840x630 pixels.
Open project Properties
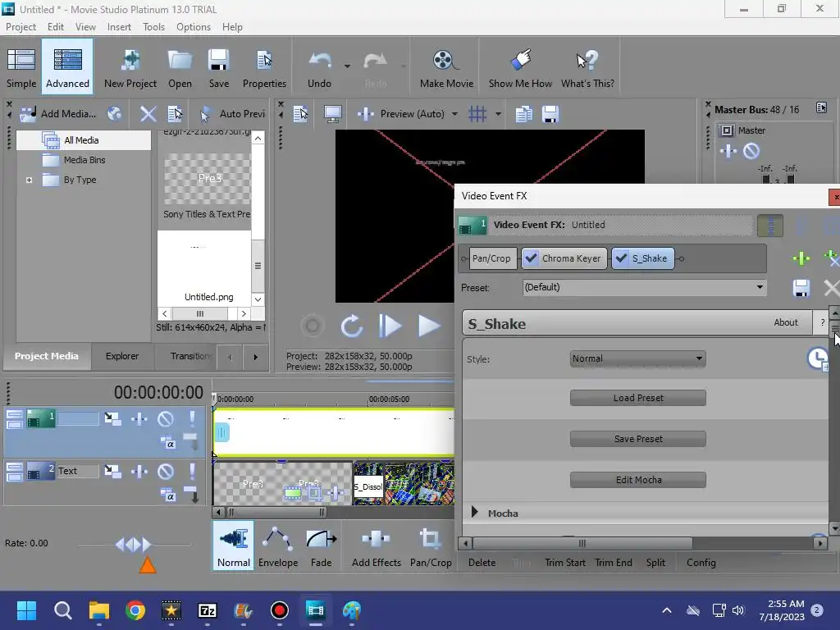[264, 67]
